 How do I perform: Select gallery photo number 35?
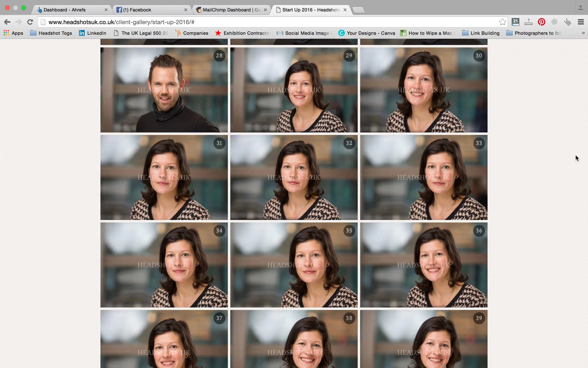pos(294,265)
